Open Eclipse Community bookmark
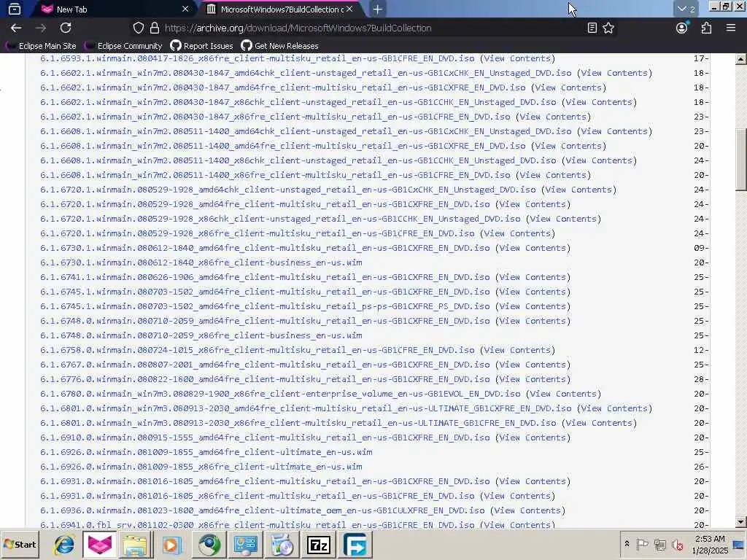Viewport: 747px width, 560px height. [123, 46]
